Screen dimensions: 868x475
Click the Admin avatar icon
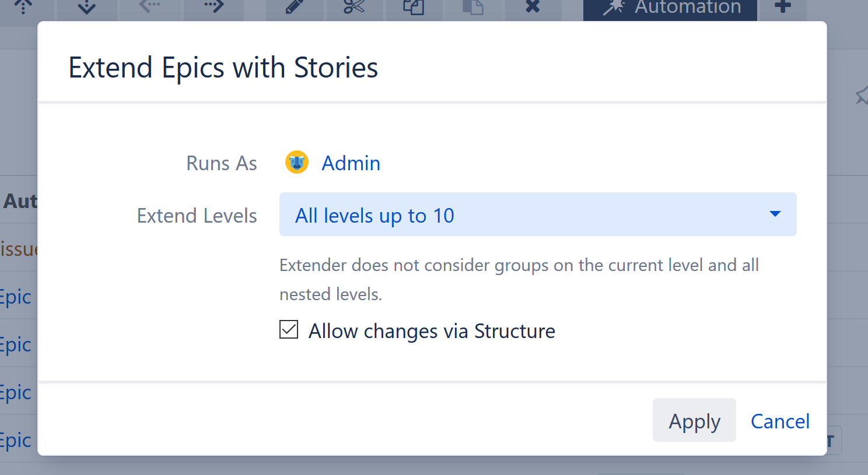pos(297,163)
